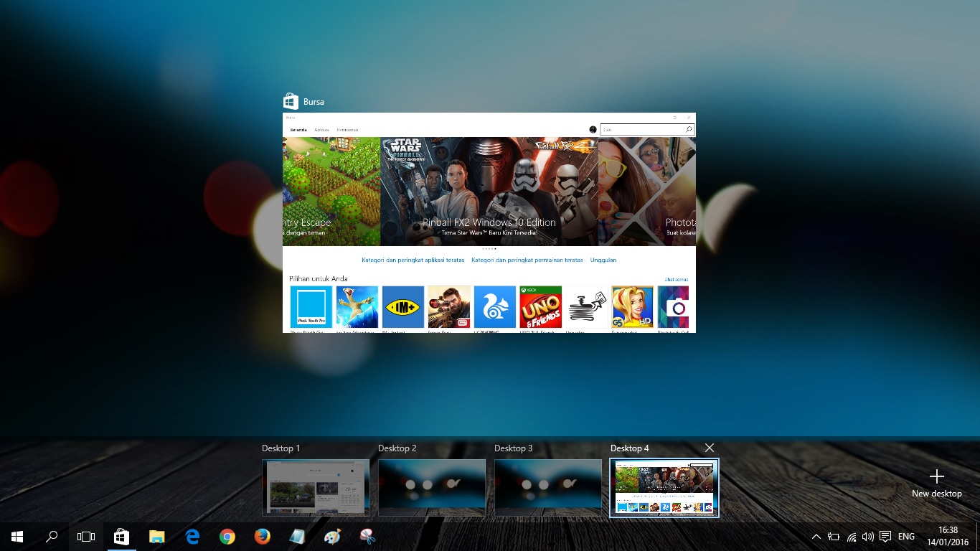The image size is (980, 551).
Task: Open taskbar search magnifier
Action: 52,537
